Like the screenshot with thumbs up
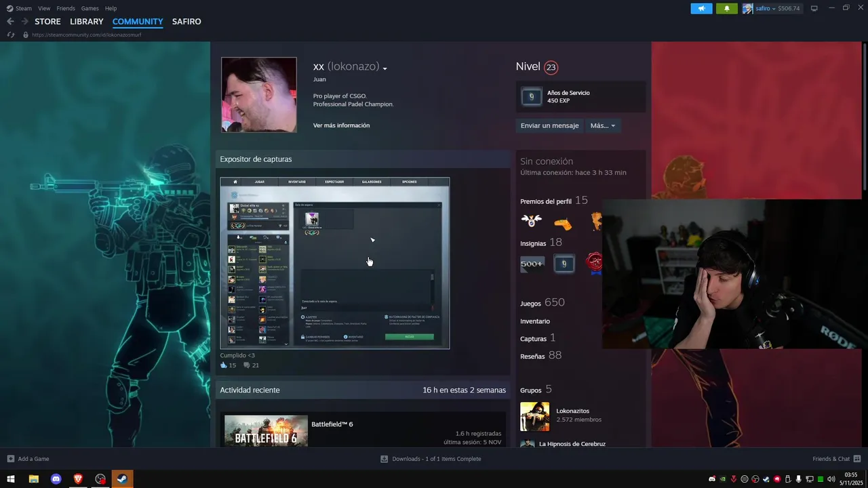Viewport: 868px width, 488px height. tap(223, 365)
